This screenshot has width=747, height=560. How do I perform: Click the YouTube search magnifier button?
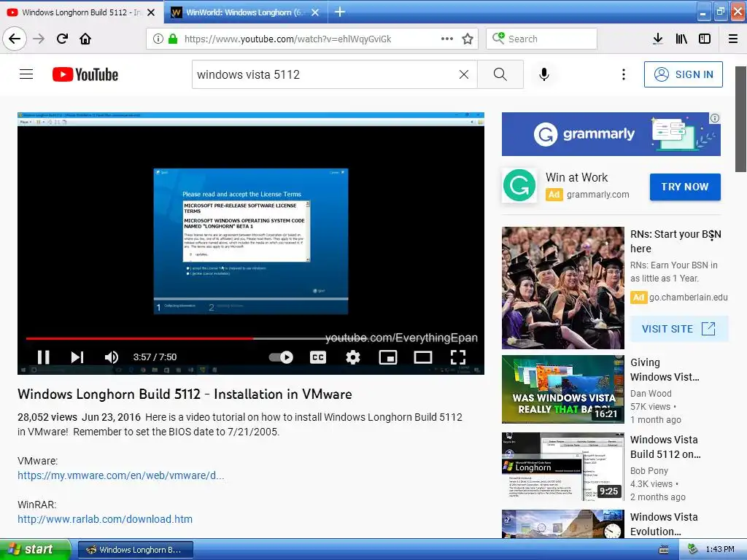coord(500,74)
